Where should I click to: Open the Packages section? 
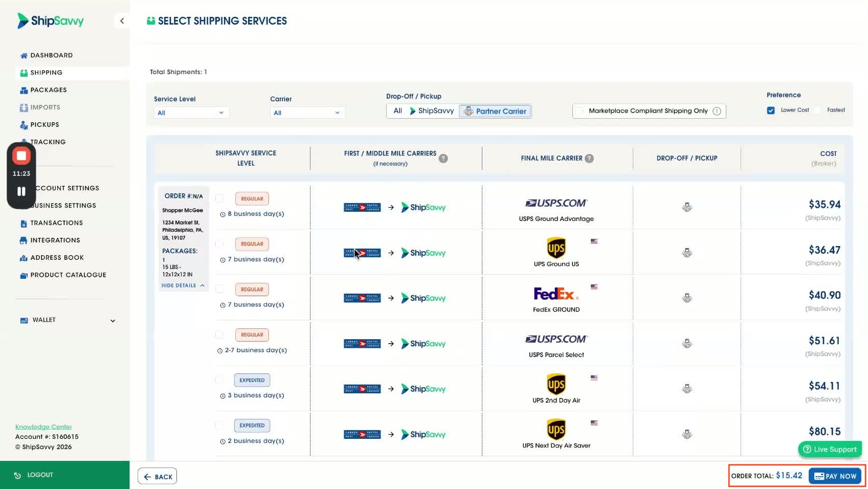49,90
